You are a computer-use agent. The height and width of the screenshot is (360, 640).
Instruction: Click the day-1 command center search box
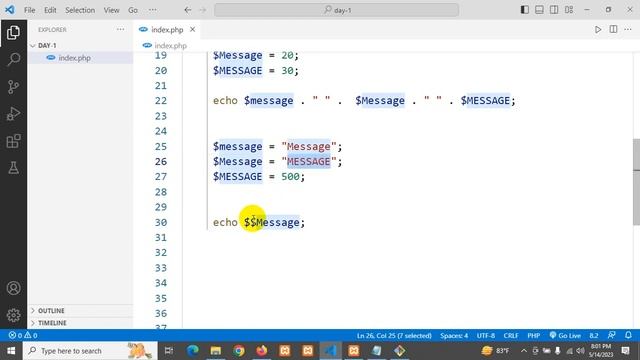(337, 10)
